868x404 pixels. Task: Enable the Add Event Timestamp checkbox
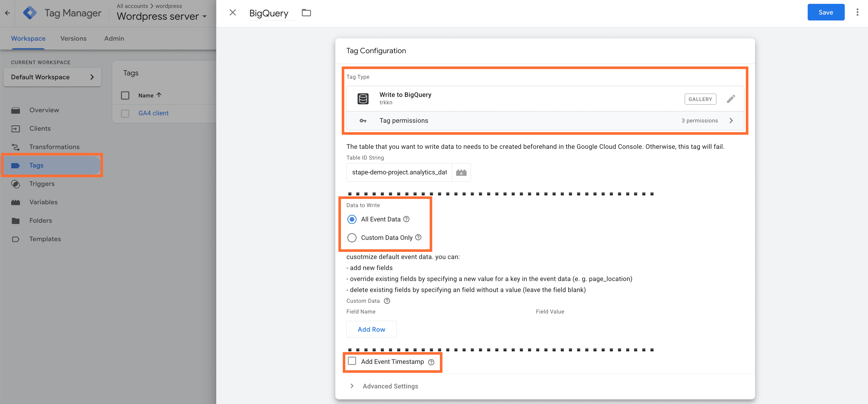click(x=352, y=361)
